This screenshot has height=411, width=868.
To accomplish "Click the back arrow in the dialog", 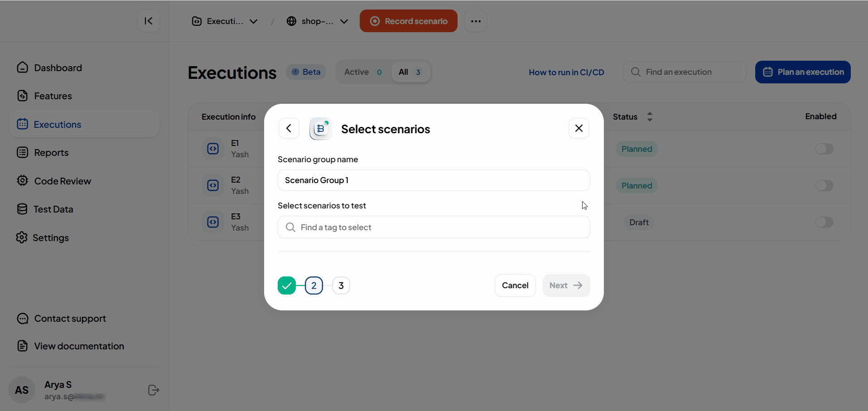I will (x=289, y=129).
